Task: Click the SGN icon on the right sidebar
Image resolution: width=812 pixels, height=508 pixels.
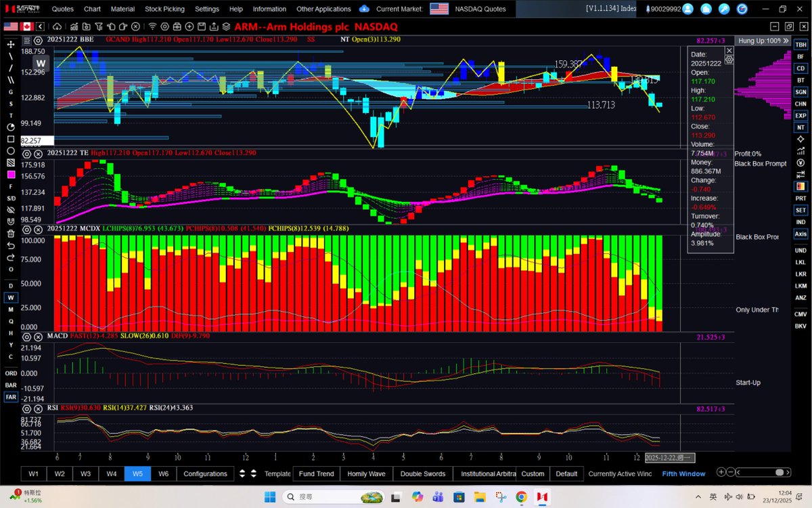Action: click(800, 91)
